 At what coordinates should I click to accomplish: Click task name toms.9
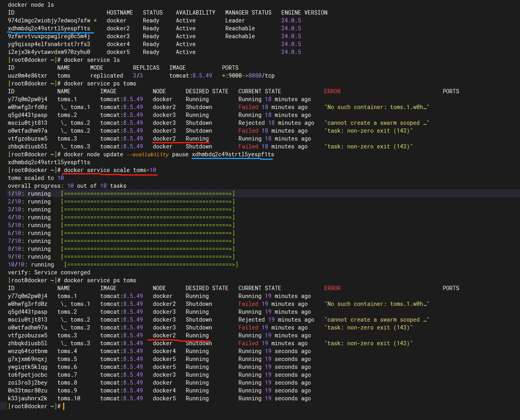tap(67, 390)
